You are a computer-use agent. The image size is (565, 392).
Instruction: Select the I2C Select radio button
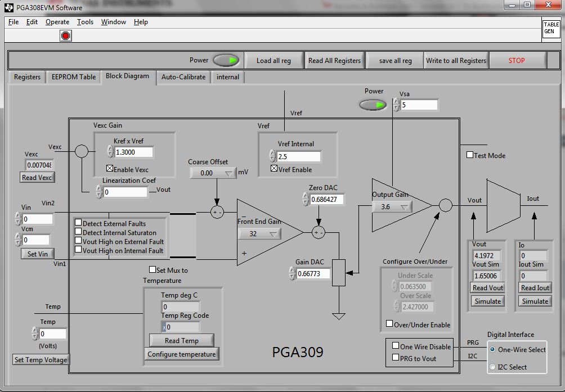(x=492, y=367)
